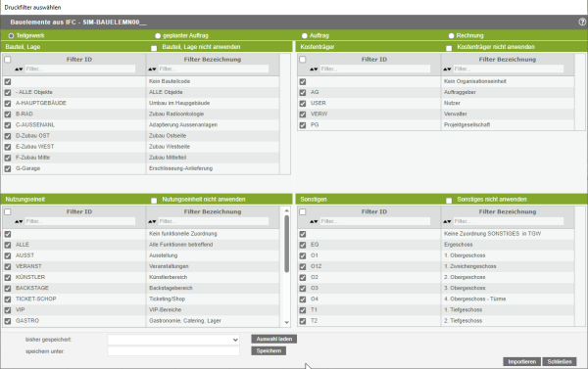Uncheck the A-HAUPTGEBÄUDE row checkbox
Viewport: 588px width, 369px height.
pyautogui.click(x=8, y=104)
